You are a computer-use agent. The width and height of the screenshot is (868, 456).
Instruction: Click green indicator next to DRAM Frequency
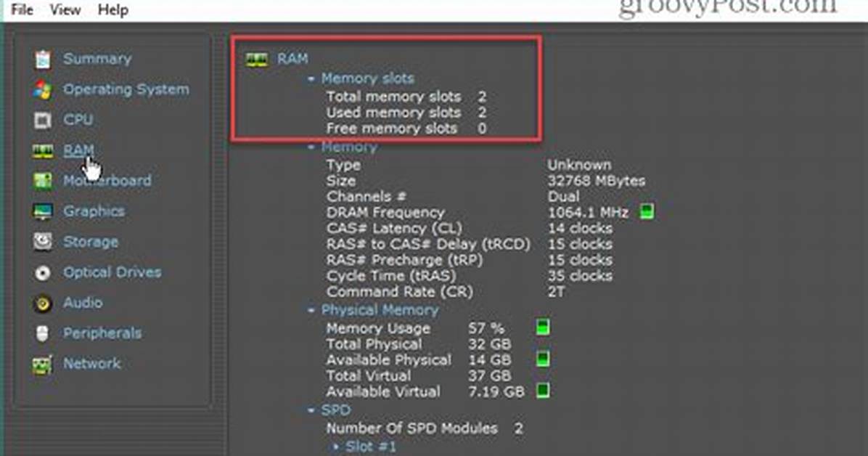coord(647,211)
